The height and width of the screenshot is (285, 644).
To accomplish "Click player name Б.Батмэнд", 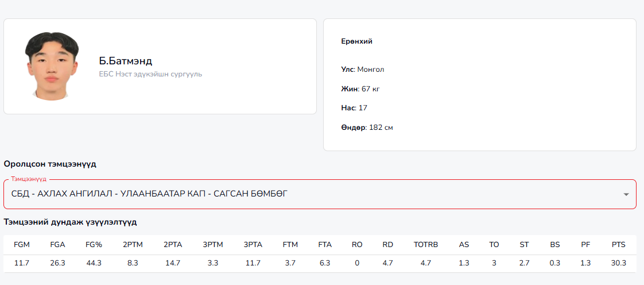I will [x=126, y=61].
